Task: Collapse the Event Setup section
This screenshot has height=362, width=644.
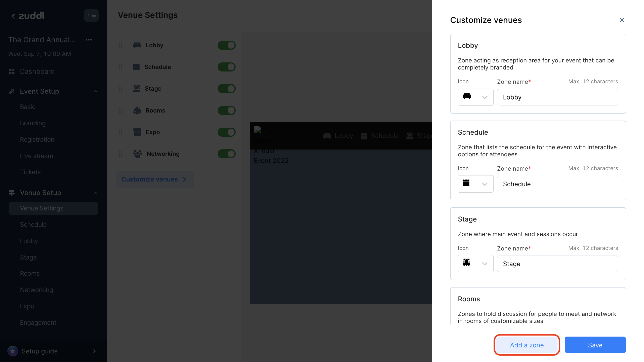Action: point(95,91)
